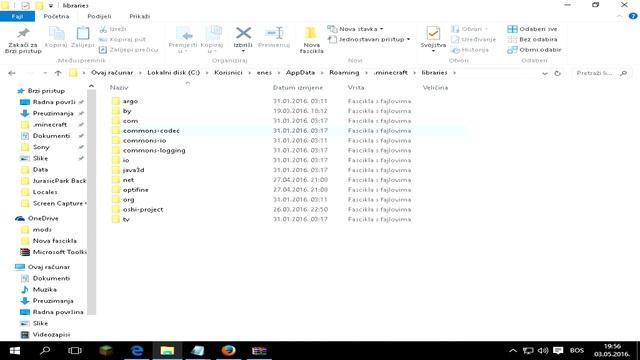Open the Fajl tab
This screenshot has height=360, width=640.
coord(18,16)
